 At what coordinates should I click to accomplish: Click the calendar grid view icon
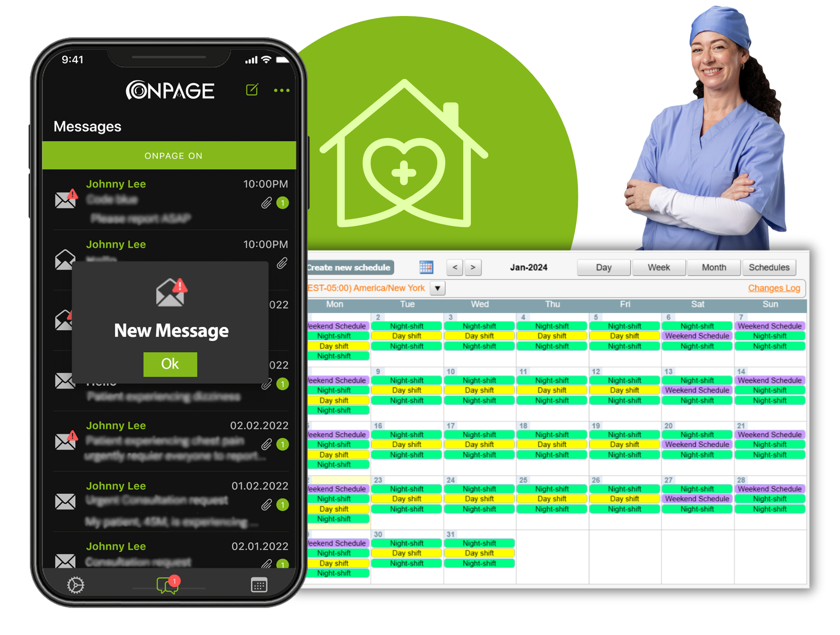tap(425, 268)
